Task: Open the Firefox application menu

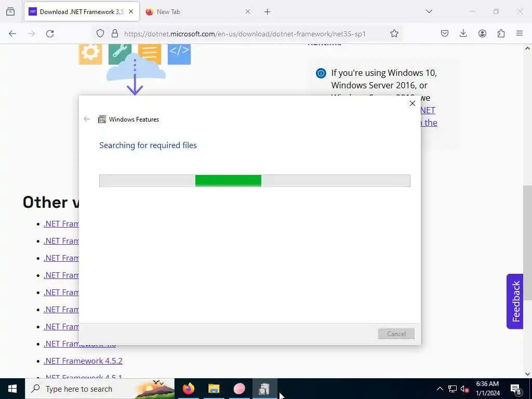Action: tap(520, 34)
